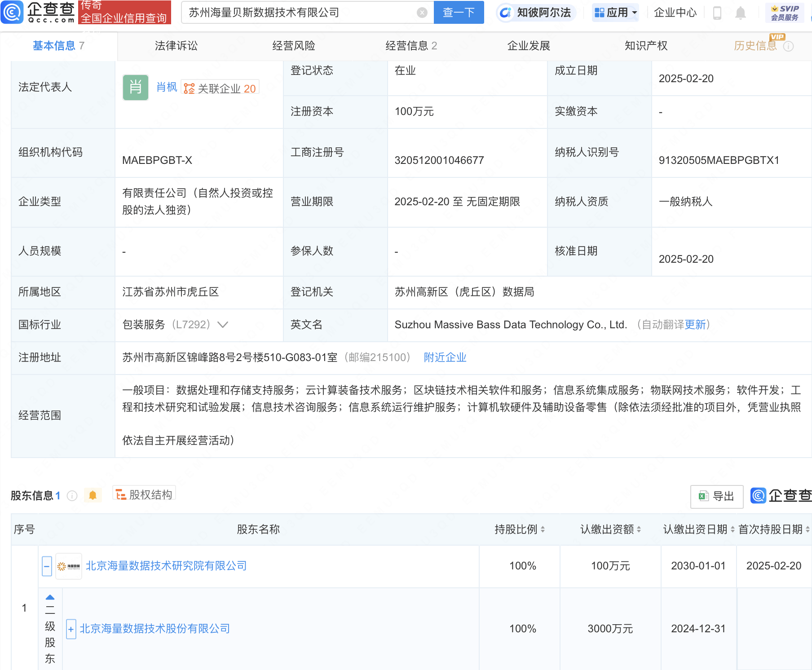Image resolution: width=812 pixels, height=670 pixels.
Task: Clear the search box with the x icon
Action: point(422,13)
